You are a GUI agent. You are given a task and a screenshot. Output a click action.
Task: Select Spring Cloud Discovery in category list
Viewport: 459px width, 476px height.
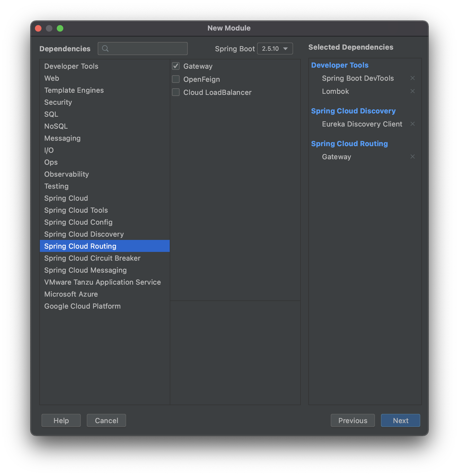pyautogui.click(x=105, y=234)
